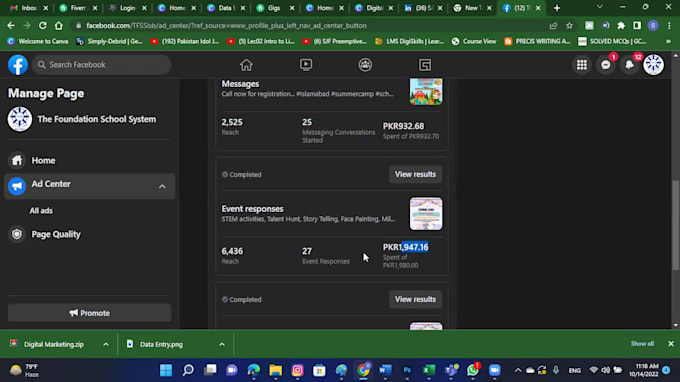Open Windows taskbar search
This screenshot has width=680, height=382.
[x=188, y=370]
